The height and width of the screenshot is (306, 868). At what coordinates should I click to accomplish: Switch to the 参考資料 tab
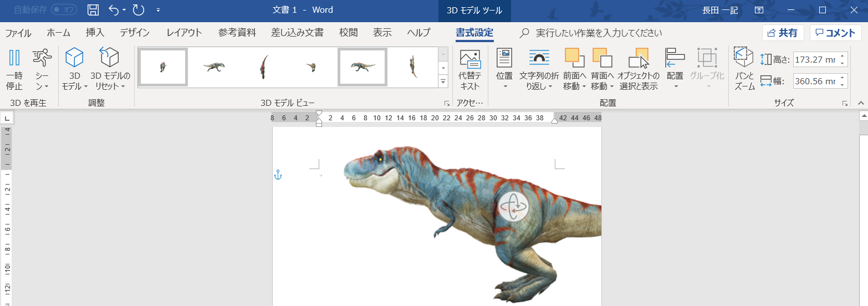[237, 33]
